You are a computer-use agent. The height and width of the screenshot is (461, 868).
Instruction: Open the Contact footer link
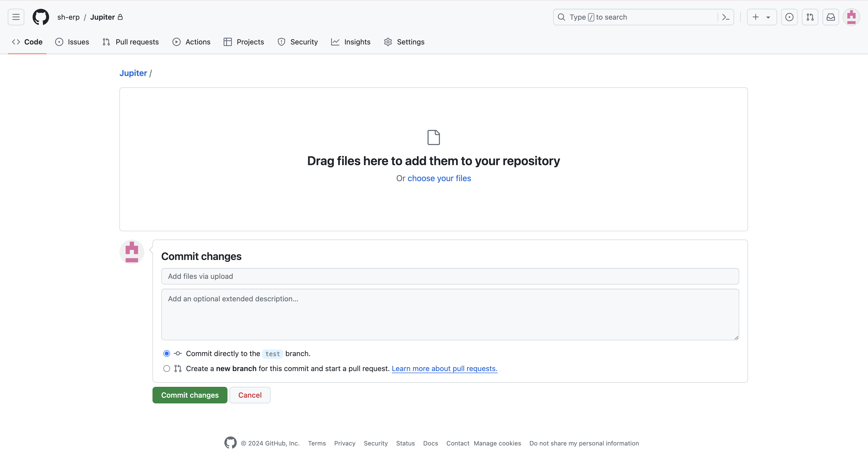[x=458, y=443]
